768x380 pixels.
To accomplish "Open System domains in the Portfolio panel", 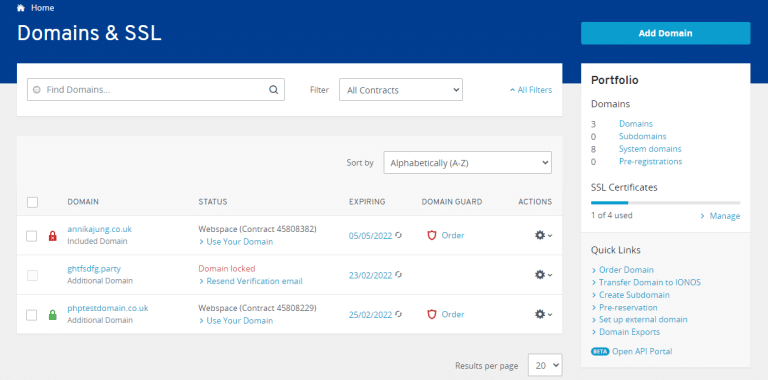I will 650,149.
